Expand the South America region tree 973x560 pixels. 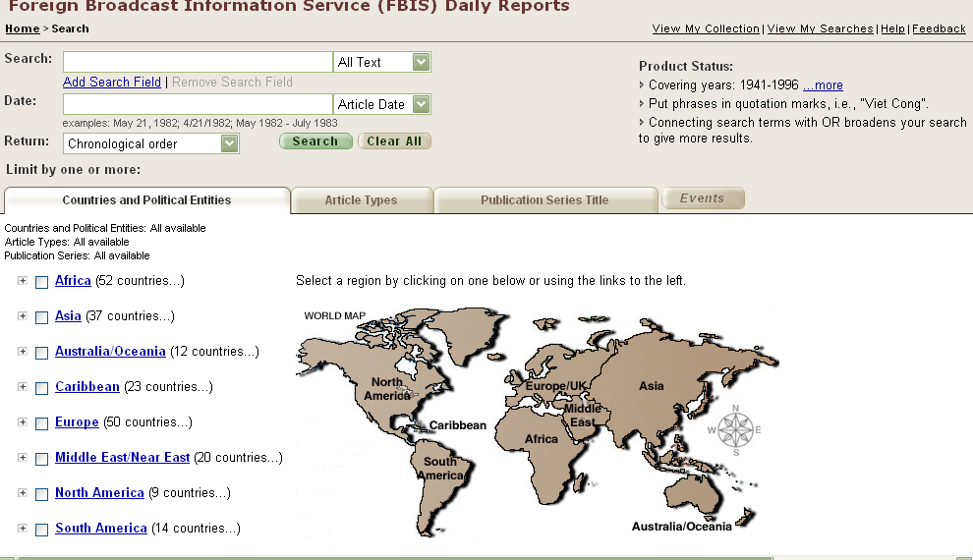23,529
